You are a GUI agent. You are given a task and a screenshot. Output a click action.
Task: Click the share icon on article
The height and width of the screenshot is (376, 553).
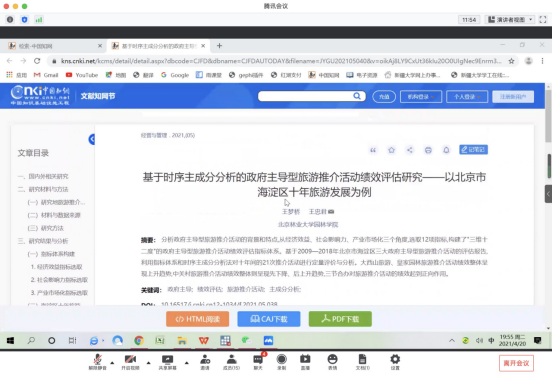pos(409,150)
